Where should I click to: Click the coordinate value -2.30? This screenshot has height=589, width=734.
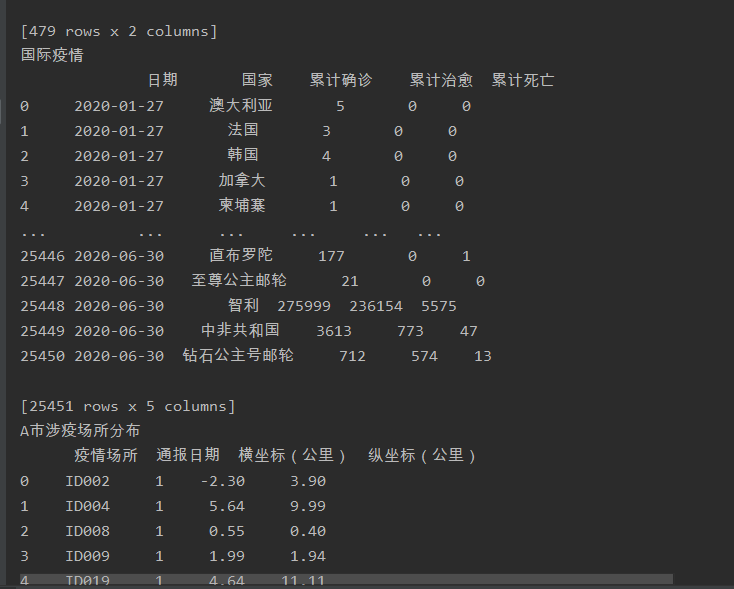(223, 481)
